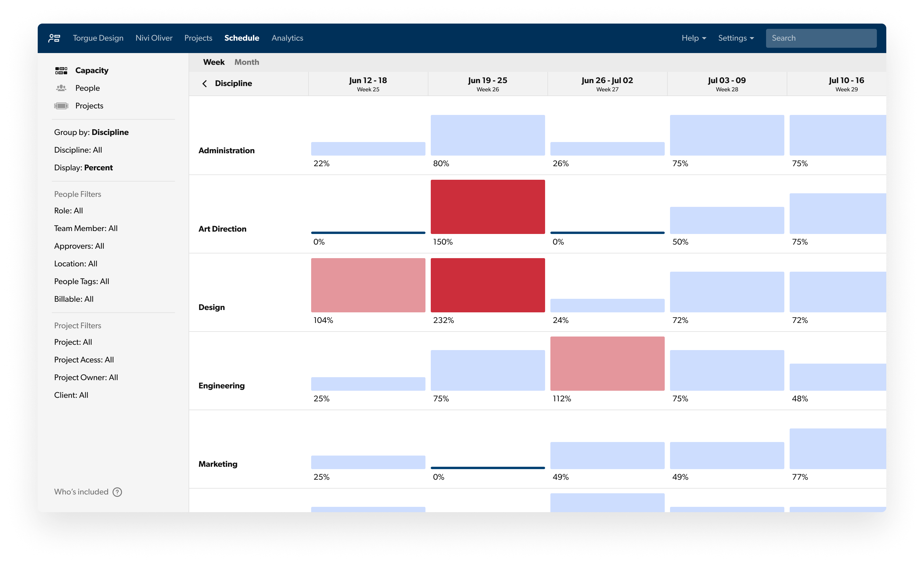Screen dimensions: 924x564
Task: Expand the Discipline filter dropdown
Action: pos(77,149)
